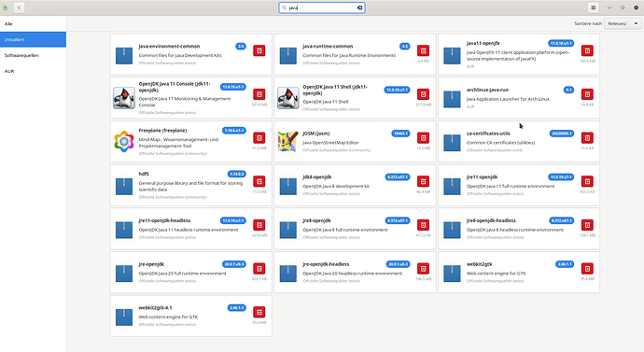The width and height of the screenshot is (644, 352).
Task: Remove jre-openjdk-headless with its red button
Action: click(423, 268)
